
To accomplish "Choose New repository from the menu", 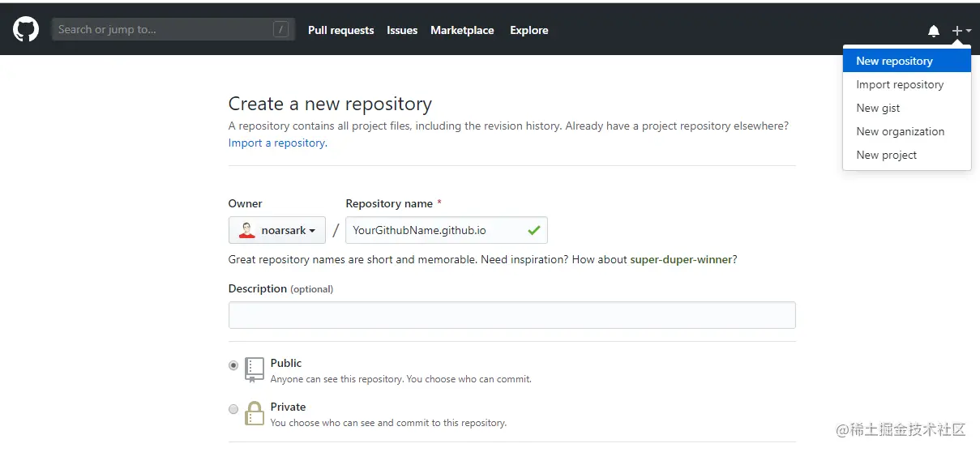I will point(894,61).
